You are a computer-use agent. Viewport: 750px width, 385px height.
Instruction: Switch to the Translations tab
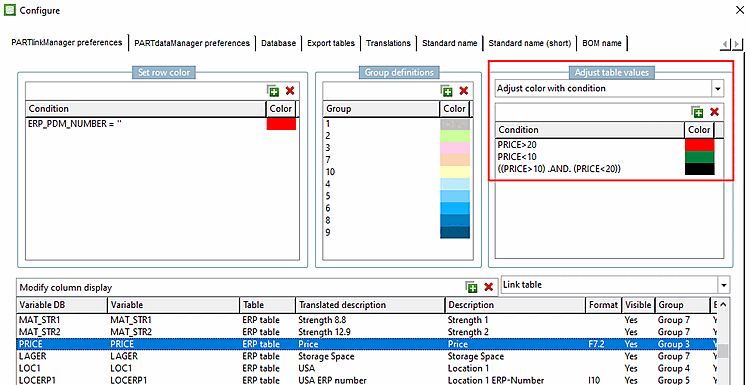coord(388,43)
